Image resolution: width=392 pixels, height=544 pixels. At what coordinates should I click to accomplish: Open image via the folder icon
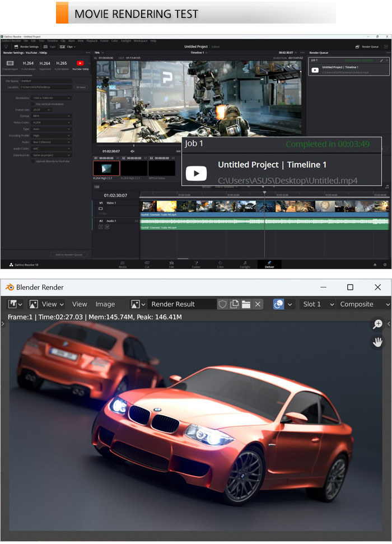(x=246, y=304)
